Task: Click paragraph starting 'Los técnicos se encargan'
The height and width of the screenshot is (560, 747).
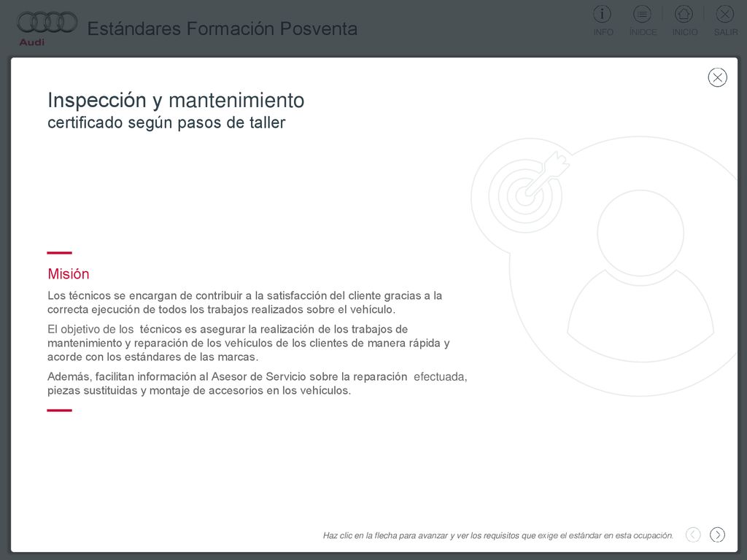Action: tap(244, 303)
